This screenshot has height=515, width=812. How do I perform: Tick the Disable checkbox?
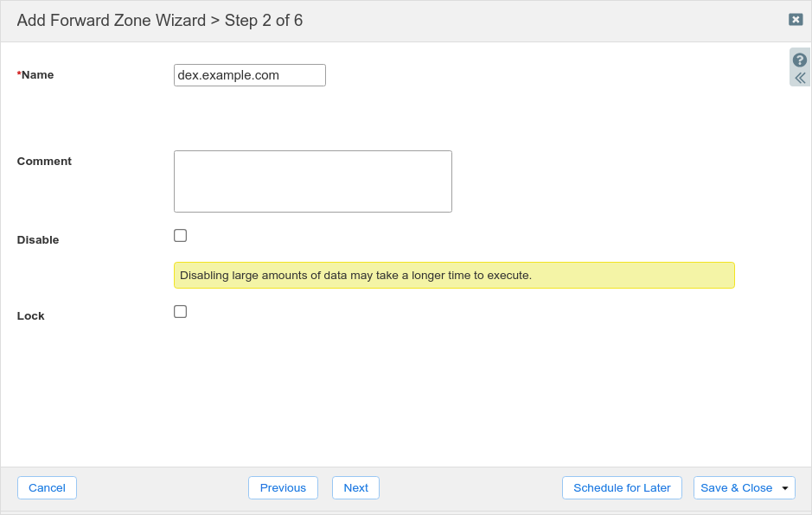[x=180, y=235]
